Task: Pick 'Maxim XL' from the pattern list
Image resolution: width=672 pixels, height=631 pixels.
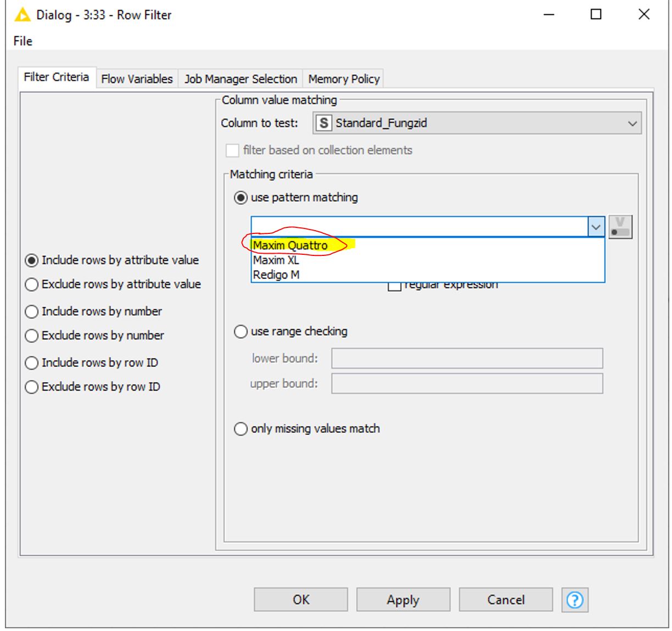Action: pyautogui.click(x=428, y=260)
